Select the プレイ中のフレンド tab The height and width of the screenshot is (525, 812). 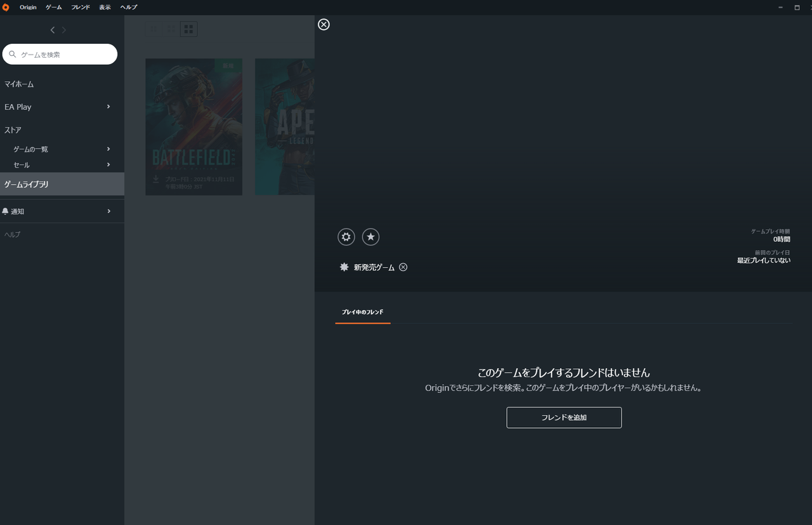click(x=362, y=312)
